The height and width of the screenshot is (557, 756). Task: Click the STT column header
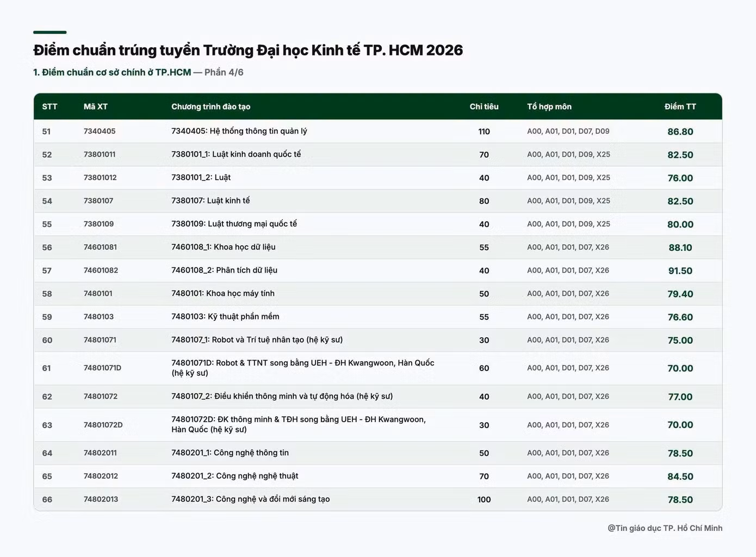(x=49, y=107)
